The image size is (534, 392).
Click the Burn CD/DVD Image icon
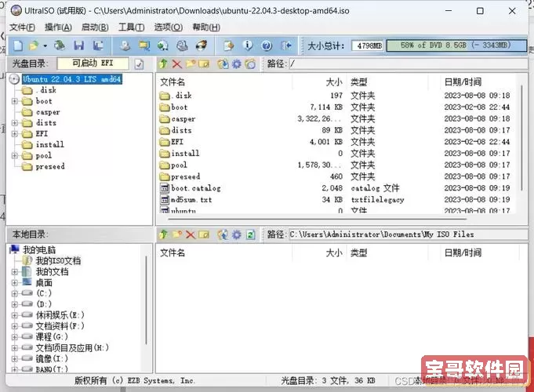(202, 45)
